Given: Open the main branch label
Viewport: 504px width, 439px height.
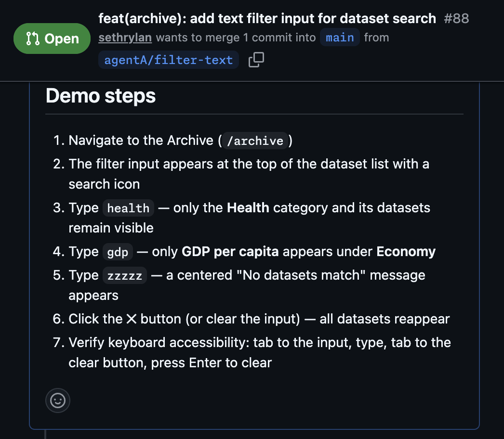Looking at the screenshot, I should tap(339, 37).
